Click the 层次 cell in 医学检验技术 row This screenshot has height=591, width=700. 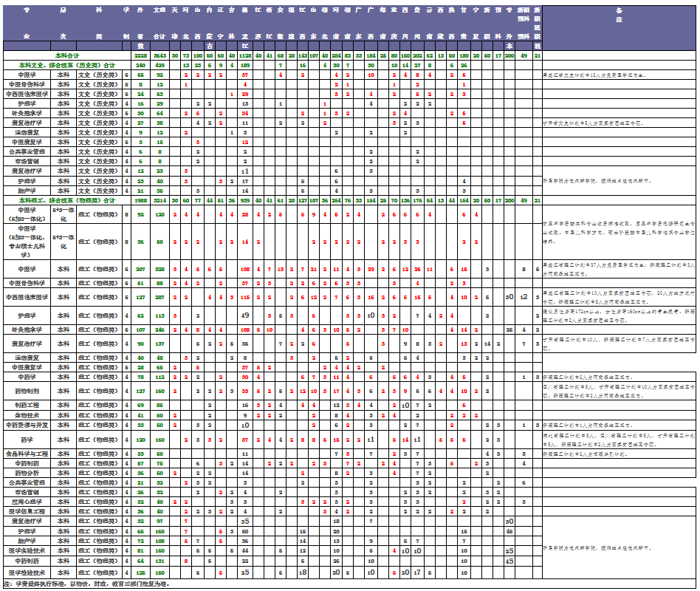pyautogui.click(x=64, y=573)
